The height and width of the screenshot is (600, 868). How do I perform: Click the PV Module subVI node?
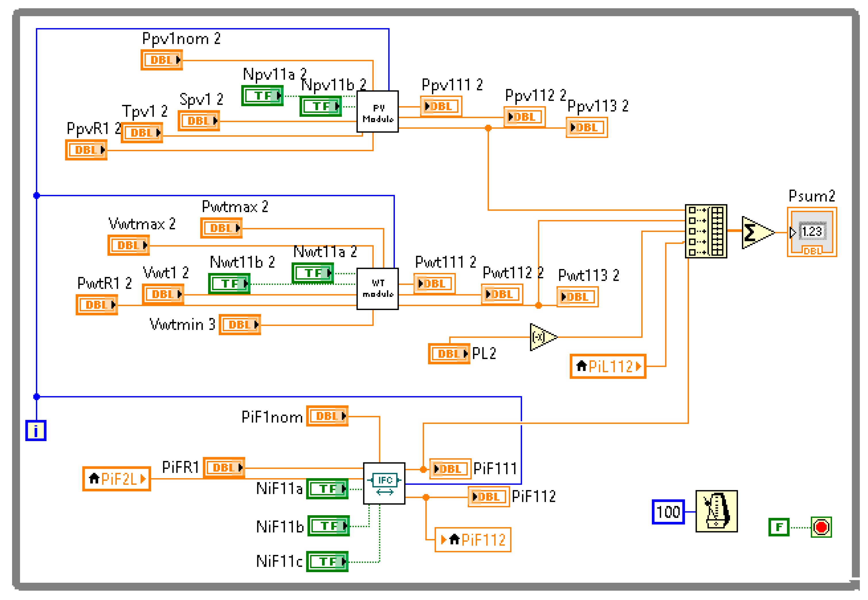(377, 111)
